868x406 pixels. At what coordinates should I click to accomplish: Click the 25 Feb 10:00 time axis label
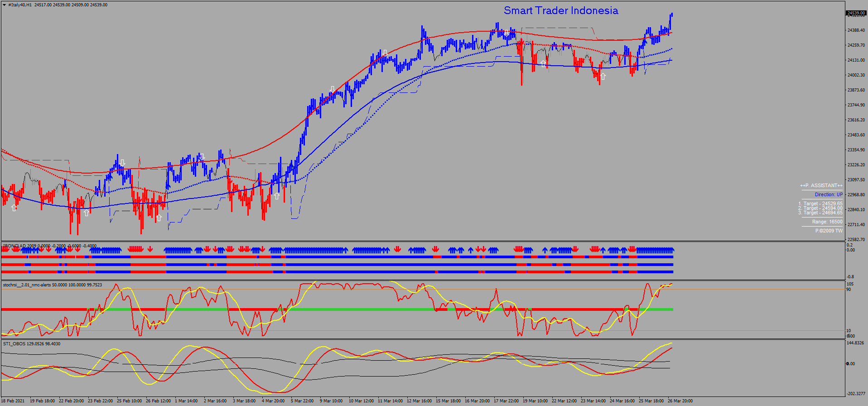coord(129,401)
